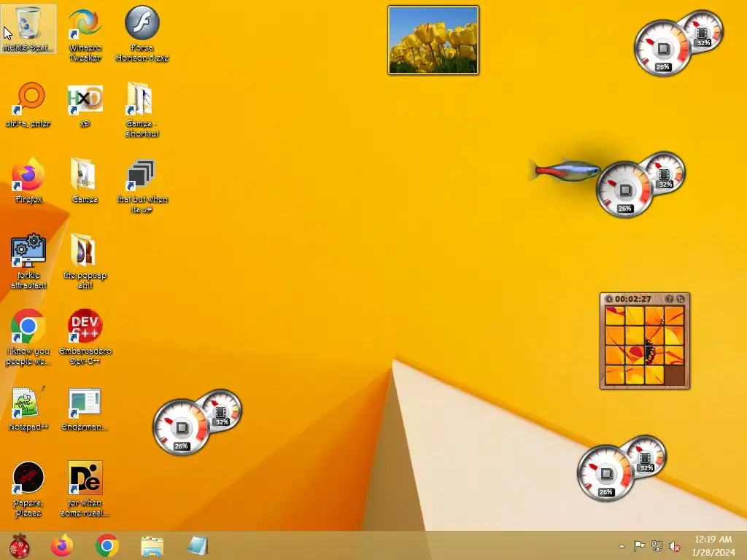Select the HxD shortcut labeled xD
747x560 pixels.
click(x=85, y=105)
